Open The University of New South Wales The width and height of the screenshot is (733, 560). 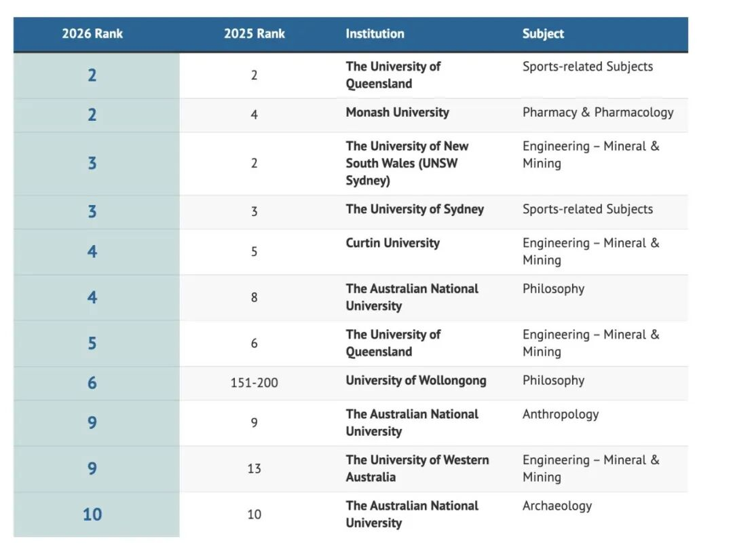407,163
